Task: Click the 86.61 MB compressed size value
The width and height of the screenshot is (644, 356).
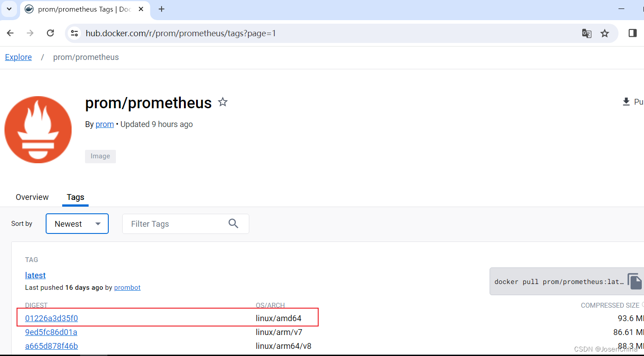Action: click(628, 332)
